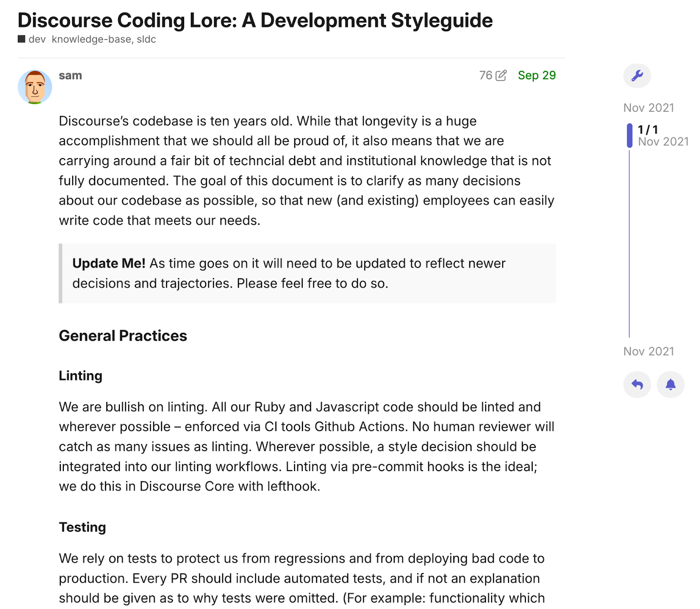View edit history via the pencil icon
The width and height of the screenshot is (700, 609).
pyautogui.click(x=501, y=75)
